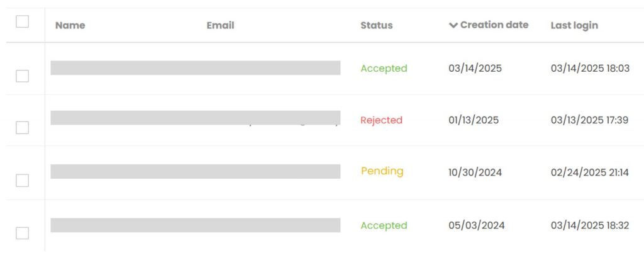Check the box for 03/14/2025 Accepted row
The image size is (644, 255).
click(x=22, y=76)
